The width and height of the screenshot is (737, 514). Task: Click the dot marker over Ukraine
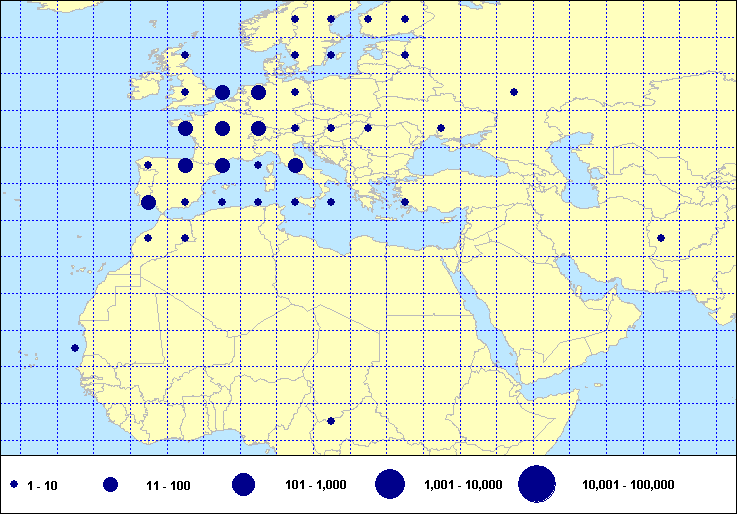tap(441, 128)
